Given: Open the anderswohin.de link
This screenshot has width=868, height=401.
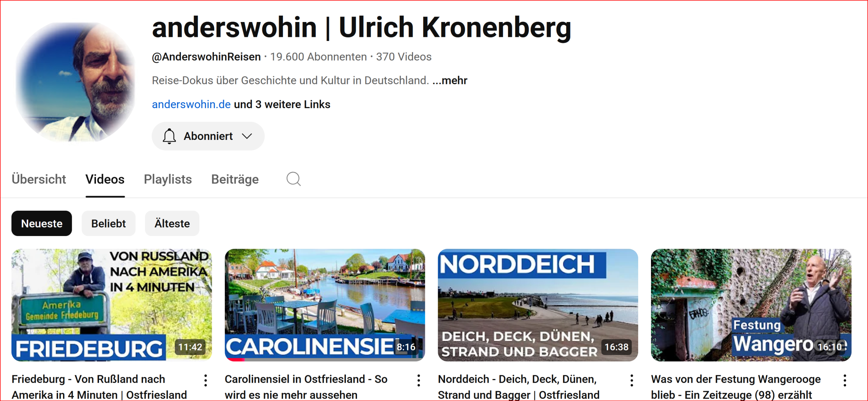Looking at the screenshot, I should tap(191, 104).
